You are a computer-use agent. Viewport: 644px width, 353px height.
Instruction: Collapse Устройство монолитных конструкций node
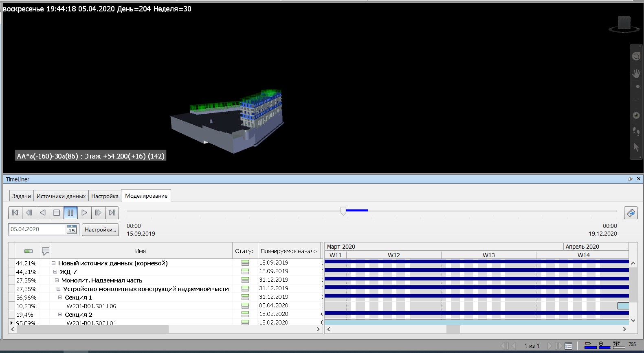[x=58, y=289]
